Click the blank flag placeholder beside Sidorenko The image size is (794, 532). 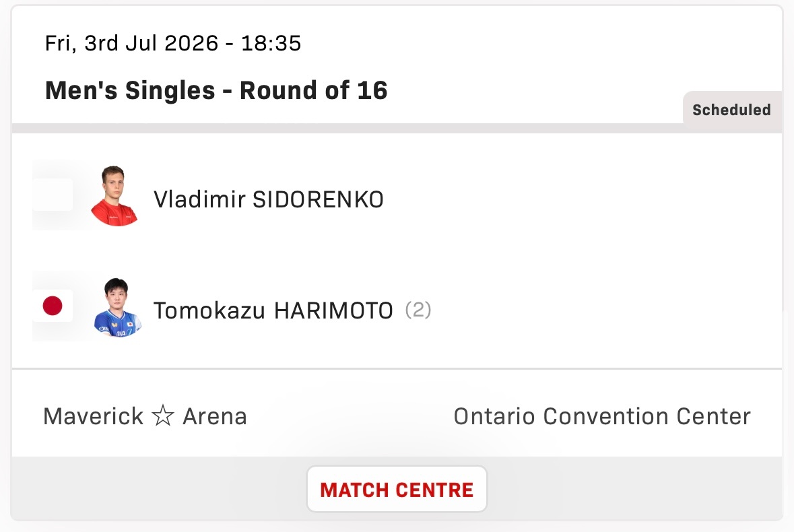(x=53, y=195)
